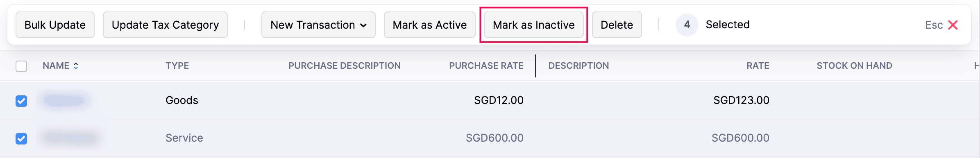Click Update Tax Category button
Screen dimensions: 980x158
(x=165, y=25)
